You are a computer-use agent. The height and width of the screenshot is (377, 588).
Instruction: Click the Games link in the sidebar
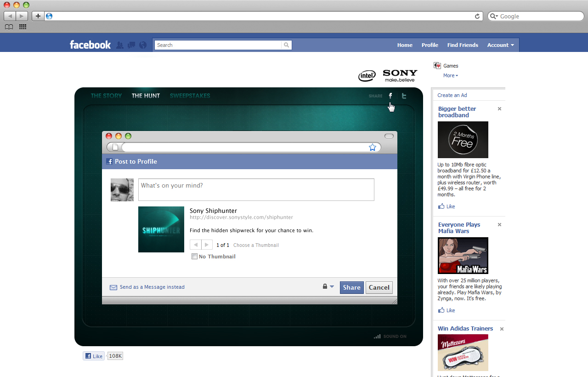pyautogui.click(x=451, y=66)
